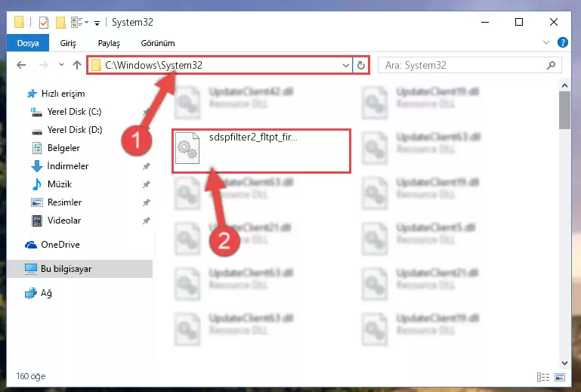Click the search magnifier icon
Image resolution: width=581 pixels, height=392 pixels.
(551, 66)
